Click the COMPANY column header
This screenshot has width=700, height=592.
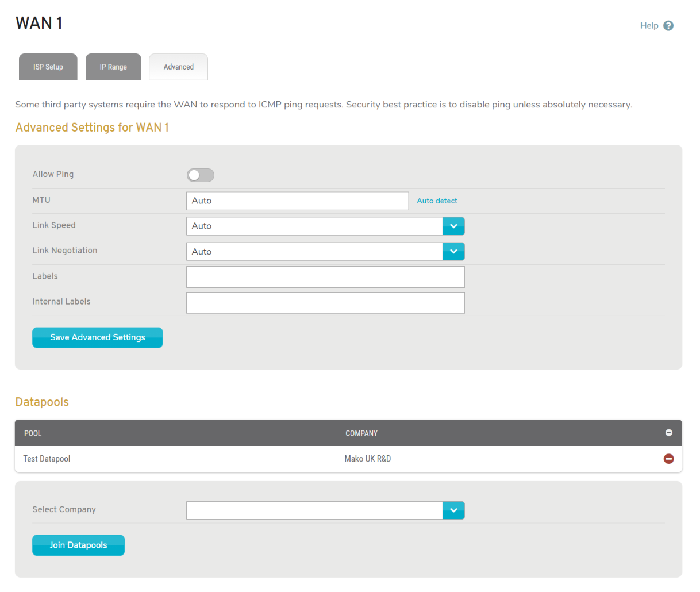tap(361, 433)
